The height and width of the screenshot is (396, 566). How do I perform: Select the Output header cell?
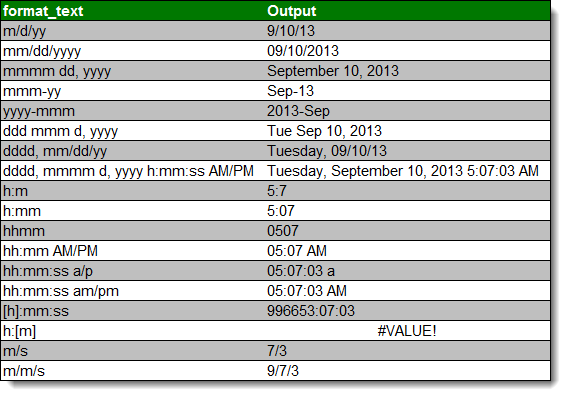pos(408,10)
